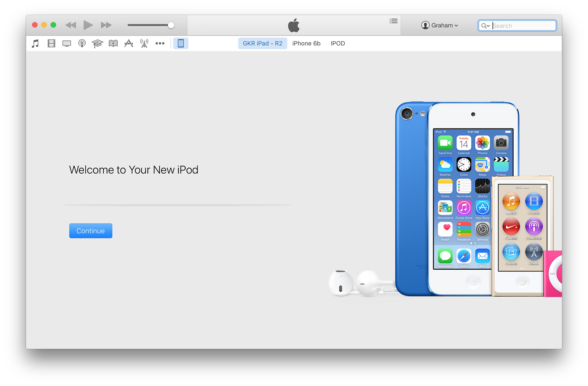Switch to iPhone 6b device tab
The height and width of the screenshot is (386, 588).
tap(306, 43)
